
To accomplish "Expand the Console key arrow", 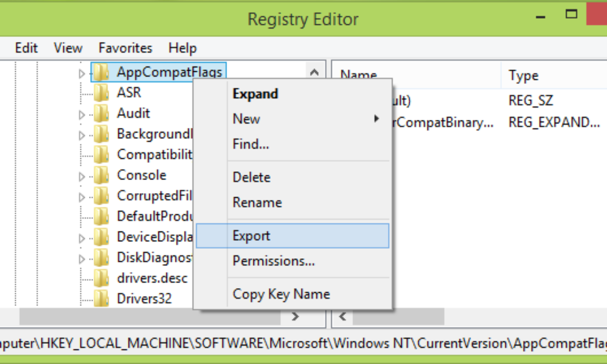I will (x=82, y=176).
